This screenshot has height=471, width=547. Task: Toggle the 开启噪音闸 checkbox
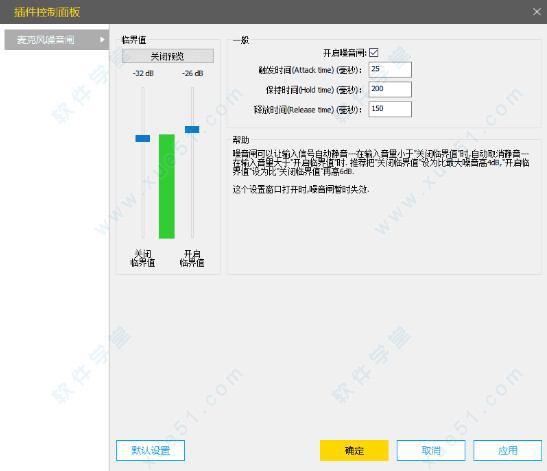click(x=374, y=53)
